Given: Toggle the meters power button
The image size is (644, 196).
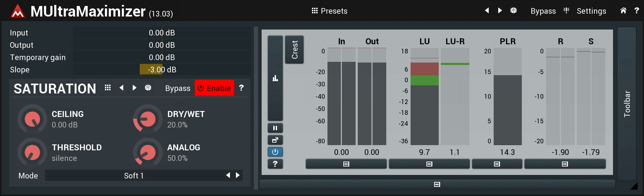Looking at the screenshot, I should click(x=275, y=152).
